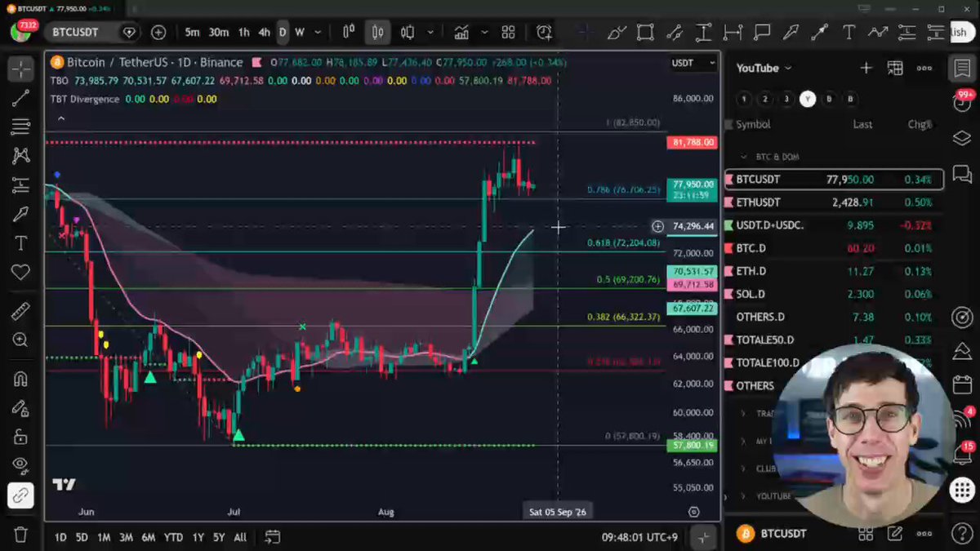The width and height of the screenshot is (980, 551).
Task: Open the prediction and measurement tools group
Action: click(20, 185)
